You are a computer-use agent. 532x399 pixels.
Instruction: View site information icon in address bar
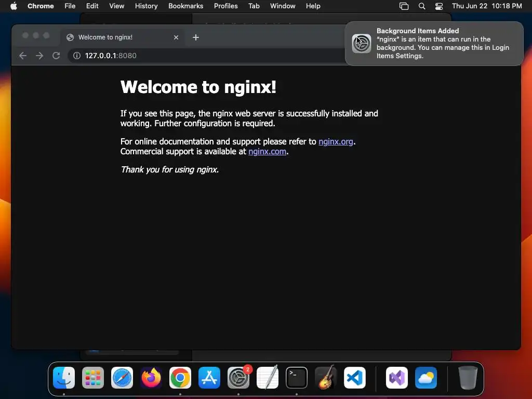click(x=77, y=56)
